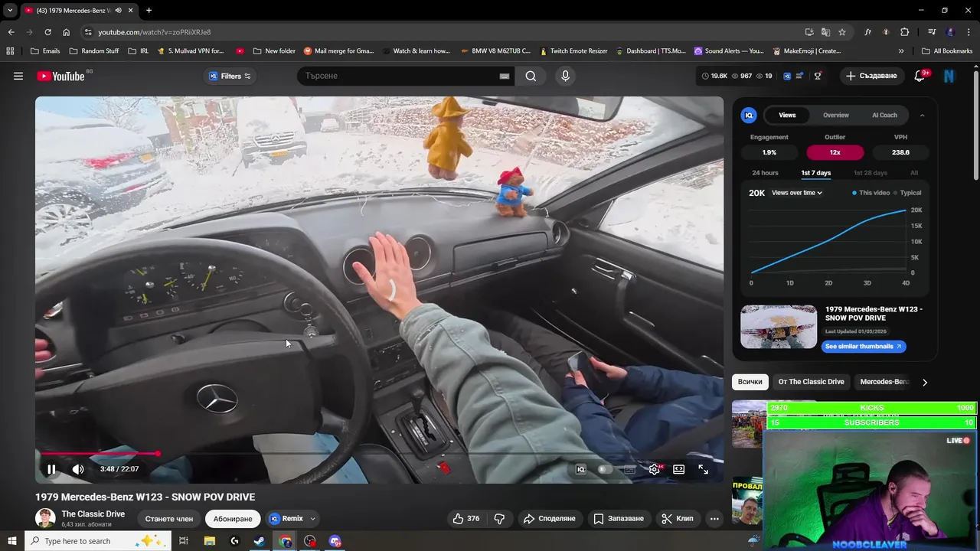Viewport: 980px width, 551px height.
Task: Show more category chips with right arrow
Action: pos(924,382)
